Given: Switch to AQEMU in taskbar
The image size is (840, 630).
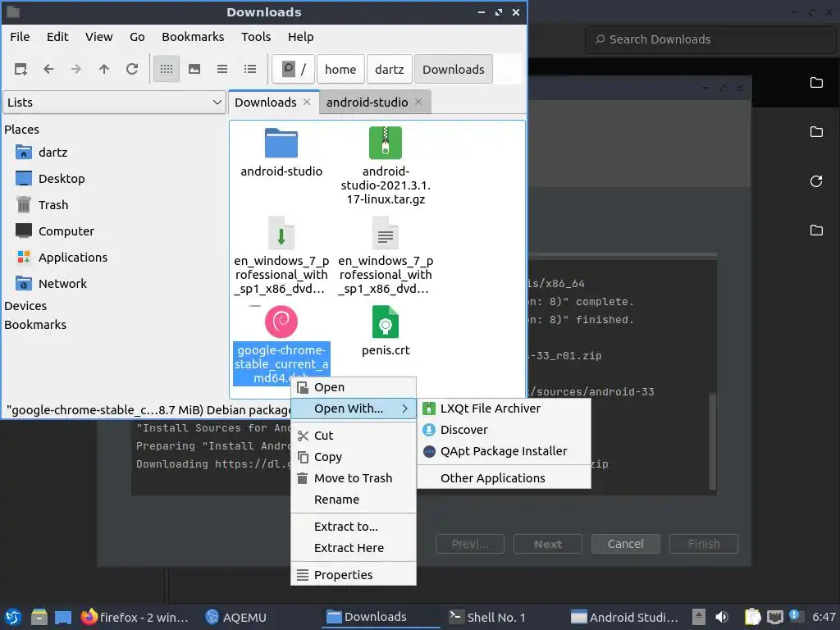Looking at the screenshot, I should pyautogui.click(x=235, y=617).
